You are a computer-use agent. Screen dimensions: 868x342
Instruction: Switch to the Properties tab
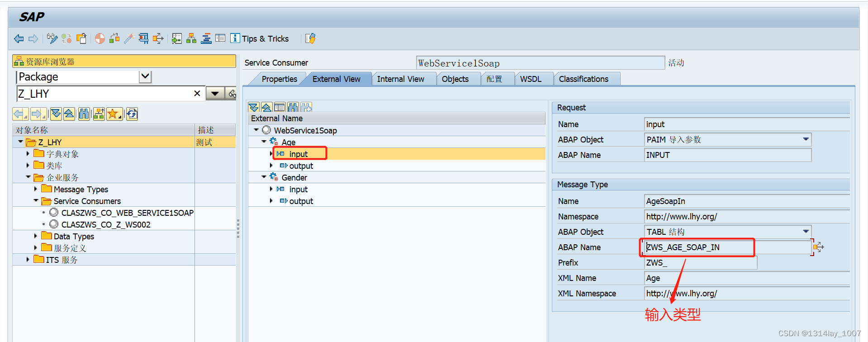click(279, 79)
